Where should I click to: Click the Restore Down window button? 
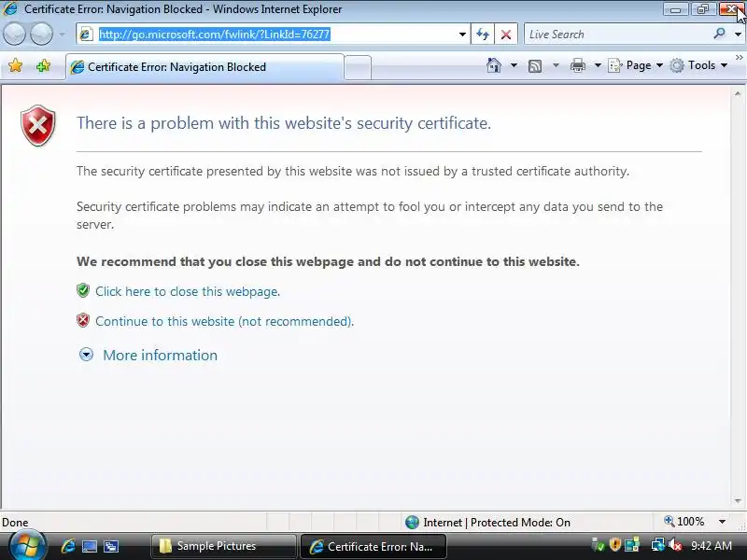(703, 9)
